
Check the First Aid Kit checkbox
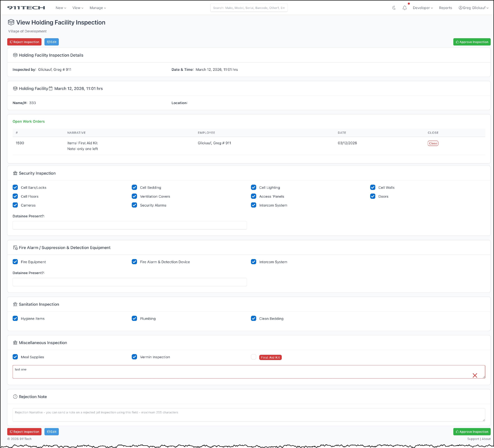pos(253,357)
